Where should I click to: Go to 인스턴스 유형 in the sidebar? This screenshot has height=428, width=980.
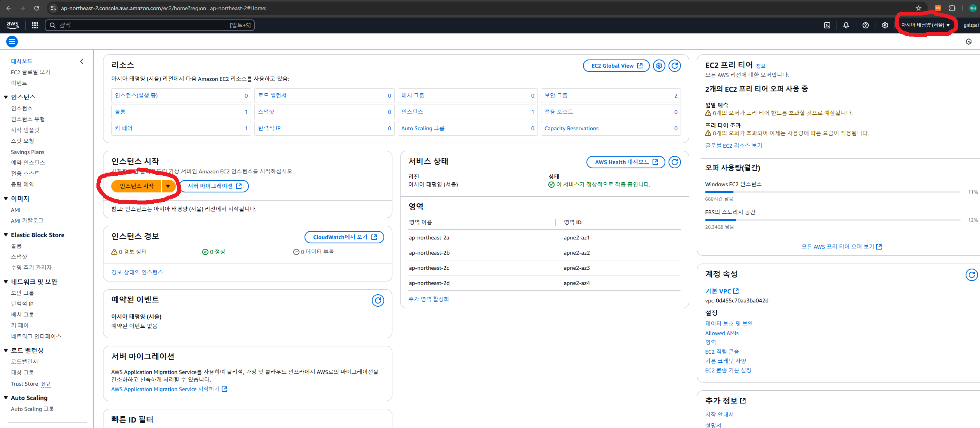click(28, 119)
